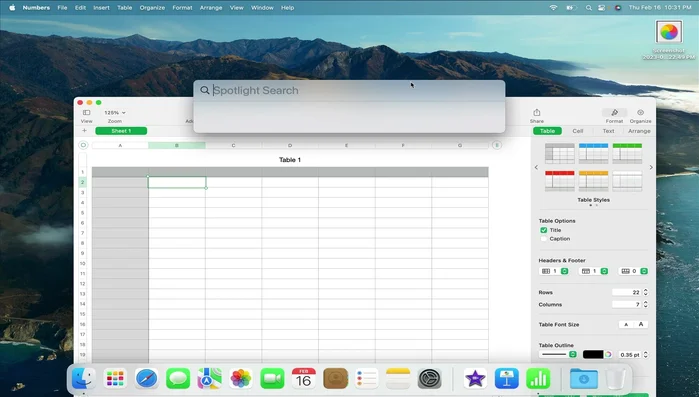This screenshot has width=699, height=397.
Task: Click the View sidebar toolbar icon
Action: 86,113
